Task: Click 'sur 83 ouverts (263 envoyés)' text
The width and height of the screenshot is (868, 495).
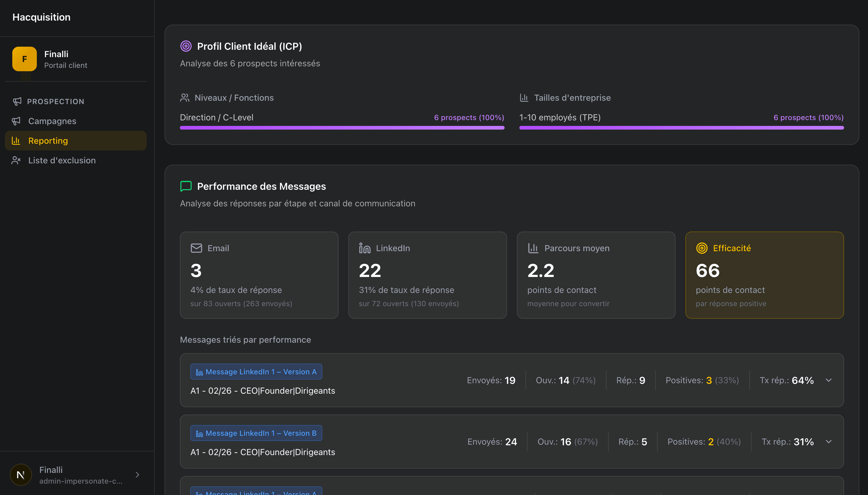Action: point(241,304)
